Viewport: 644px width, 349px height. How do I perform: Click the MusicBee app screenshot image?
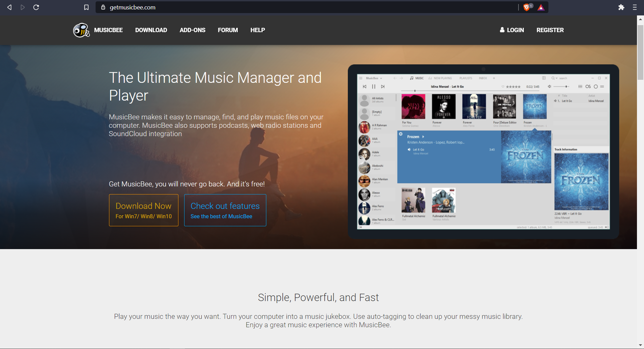pyautogui.click(x=483, y=152)
